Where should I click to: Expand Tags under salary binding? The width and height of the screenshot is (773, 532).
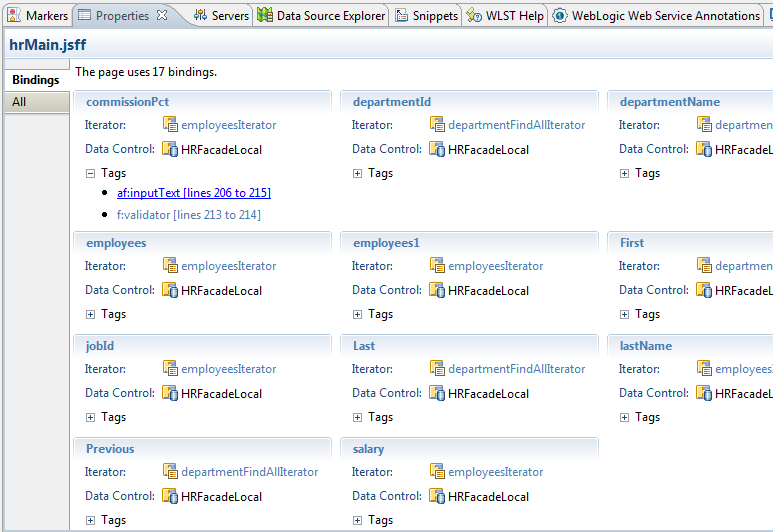[357, 521]
